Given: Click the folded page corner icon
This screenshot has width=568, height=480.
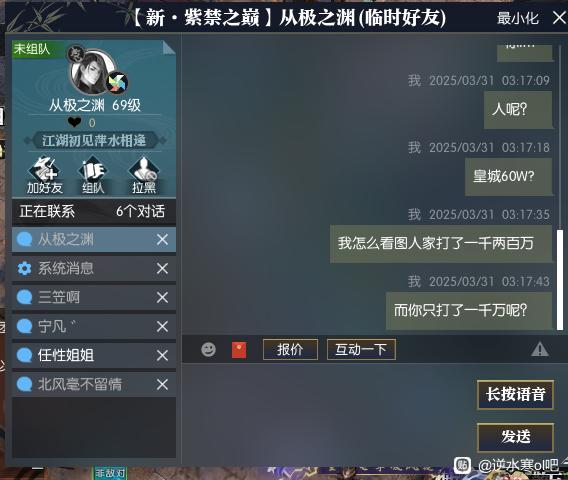Looking at the screenshot, I should click(x=169, y=47).
